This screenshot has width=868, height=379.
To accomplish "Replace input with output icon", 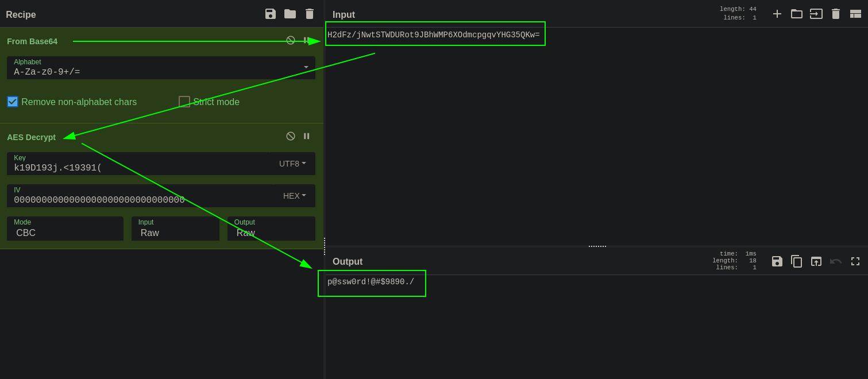I will click(x=816, y=261).
